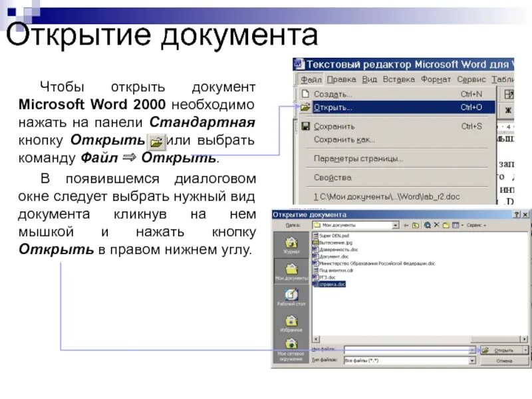Image resolution: width=532 pixels, height=399 pixels.
Task: Click right arrow of file list scrollbar
Action: 525,339
